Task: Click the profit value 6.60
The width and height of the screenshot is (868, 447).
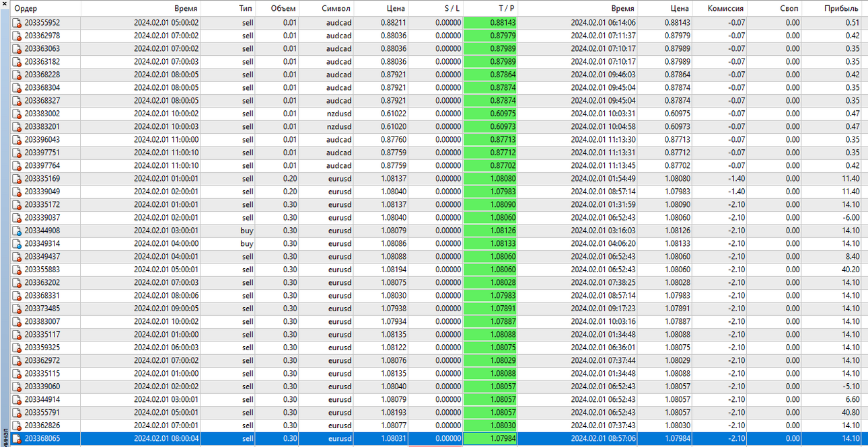Action: click(x=853, y=399)
